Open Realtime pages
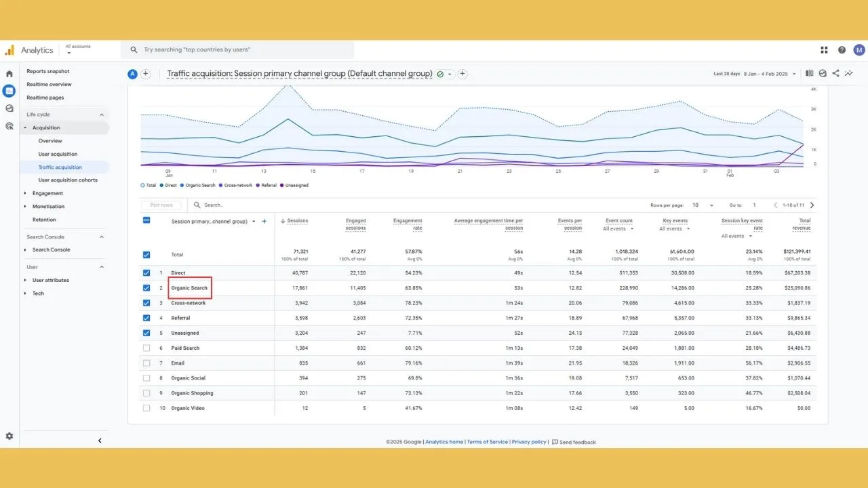Viewport: 868px width, 488px height. (45, 98)
